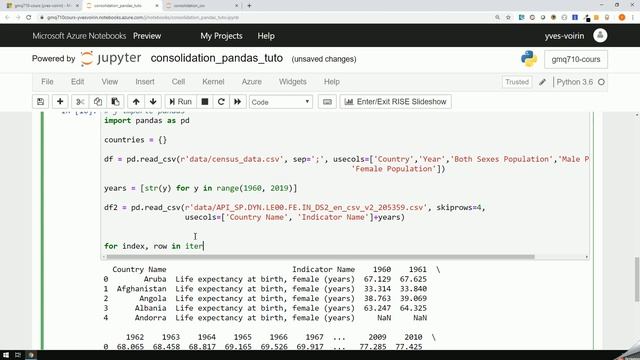Screen dimensions: 640x360
Task: Open the View menu
Action: (110, 82)
